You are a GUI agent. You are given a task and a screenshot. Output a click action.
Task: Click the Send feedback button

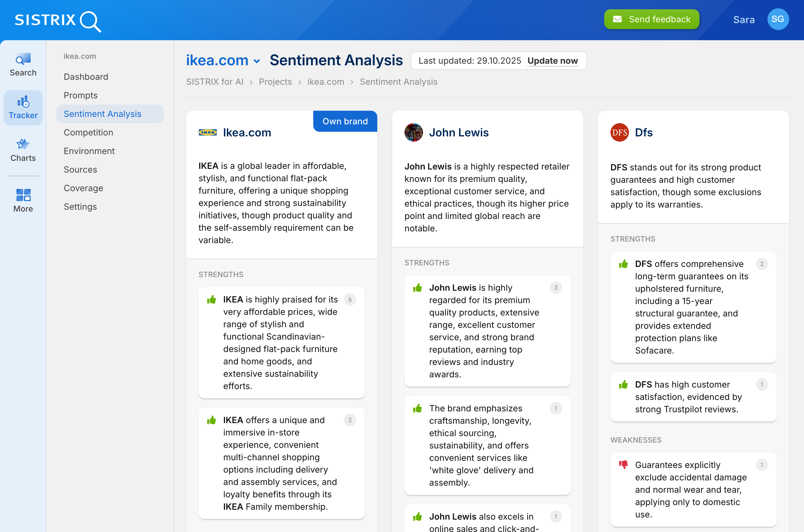[x=651, y=19]
